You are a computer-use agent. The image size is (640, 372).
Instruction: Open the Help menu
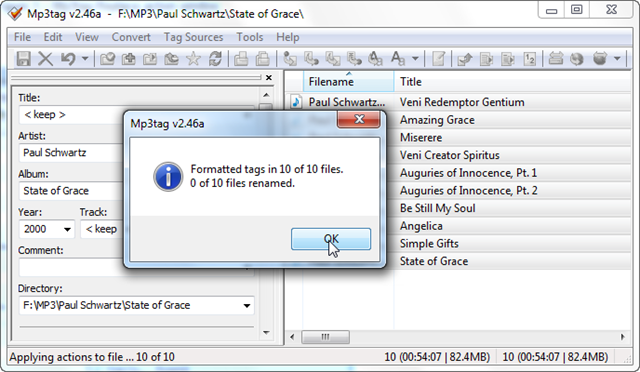click(x=287, y=37)
